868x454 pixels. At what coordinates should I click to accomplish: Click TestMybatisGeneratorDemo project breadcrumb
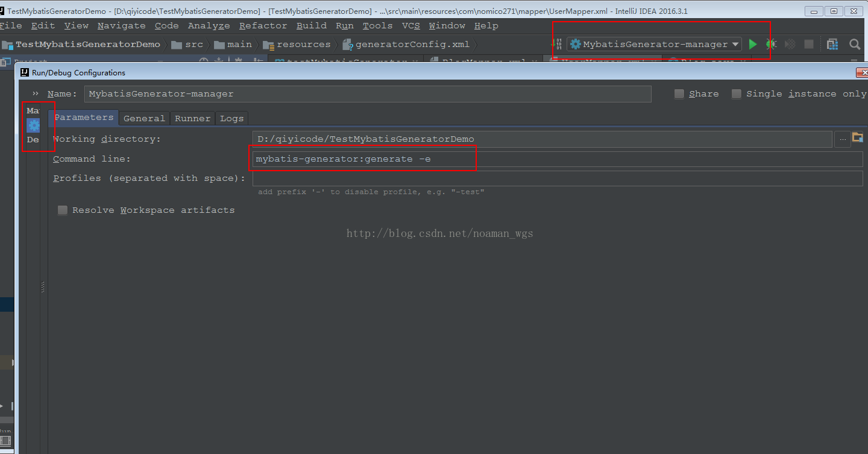pyautogui.click(x=81, y=44)
